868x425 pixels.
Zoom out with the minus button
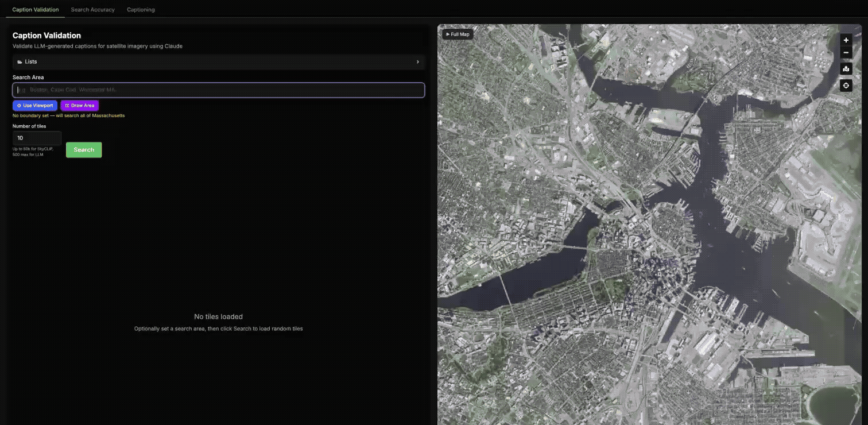pyautogui.click(x=846, y=53)
